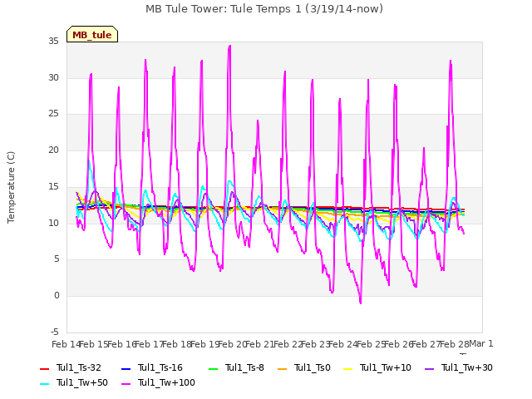The image size is (532, 399).
Task: Click the green Tul1_Ts-8 legend swatch
Action: point(213,369)
